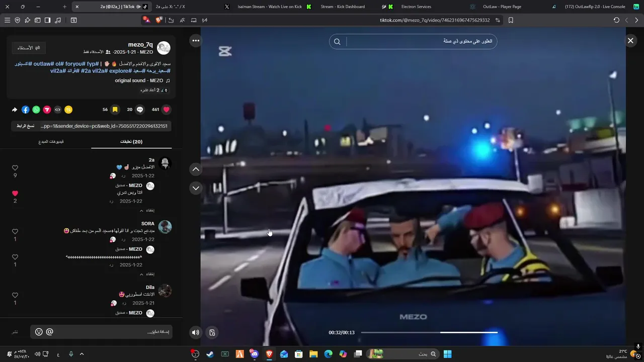Click the add comment input field
This screenshot has height=362, width=644.
point(101,332)
